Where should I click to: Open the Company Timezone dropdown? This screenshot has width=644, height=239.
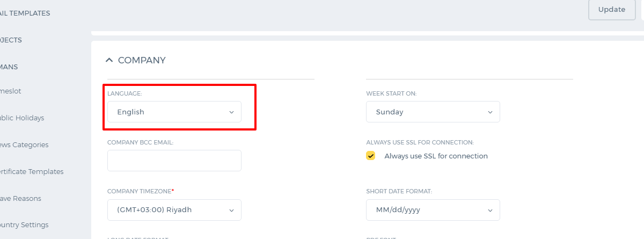[174, 210]
